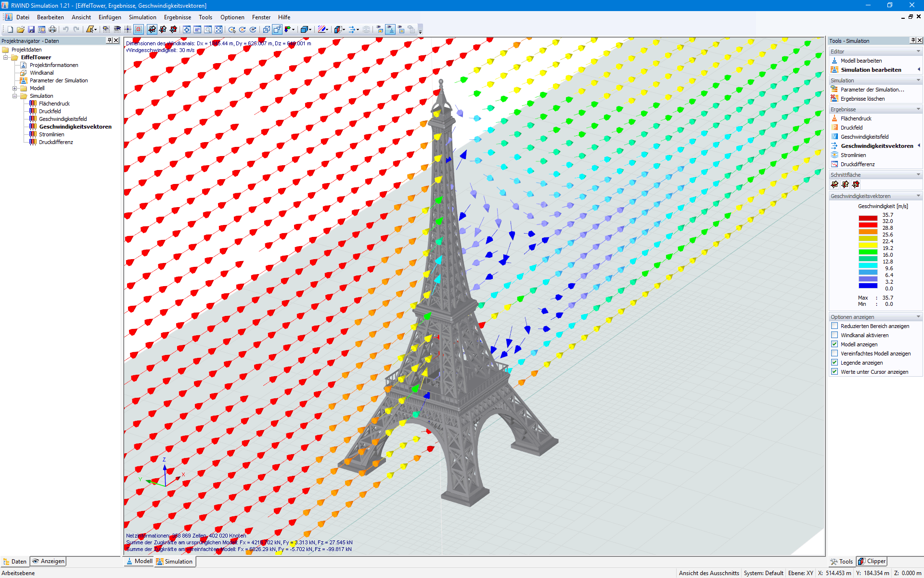Pin the Projektnavigator panel
Image resolution: width=924 pixels, height=578 pixels.
point(109,40)
